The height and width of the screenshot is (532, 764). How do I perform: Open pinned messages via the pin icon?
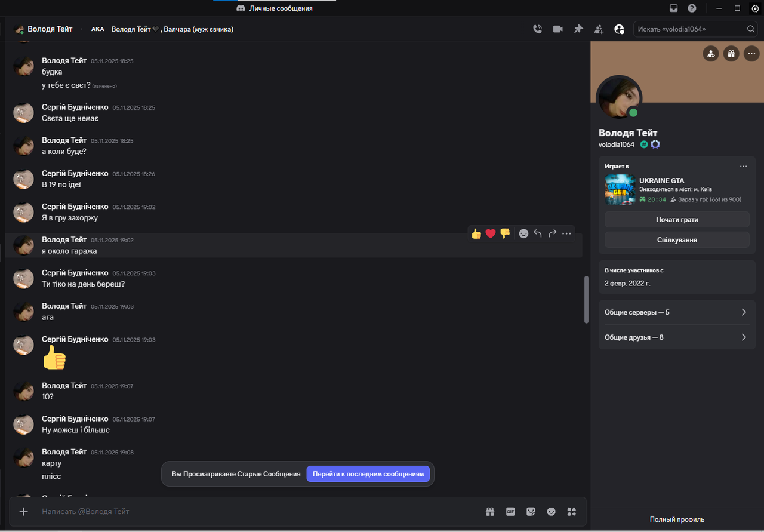click(578, 29)
